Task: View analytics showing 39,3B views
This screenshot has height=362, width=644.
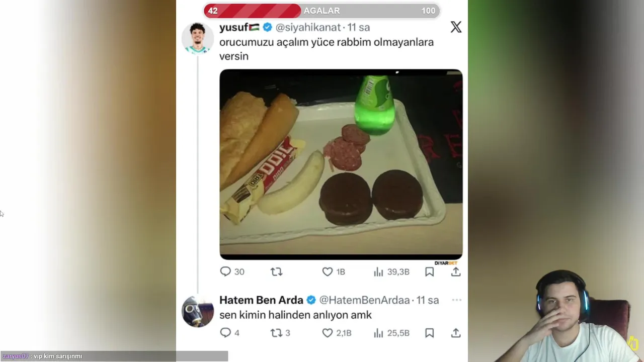Action: pyautogui.click(x=391, y=271)
